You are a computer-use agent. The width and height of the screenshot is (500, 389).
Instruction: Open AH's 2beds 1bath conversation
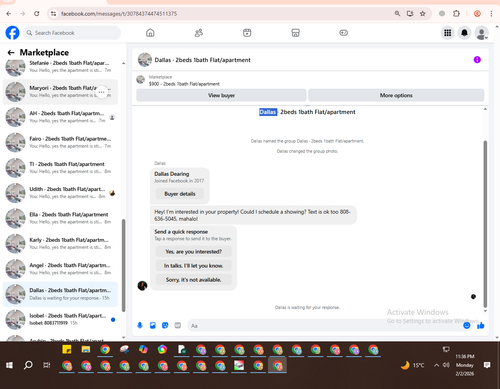point(60,117)
